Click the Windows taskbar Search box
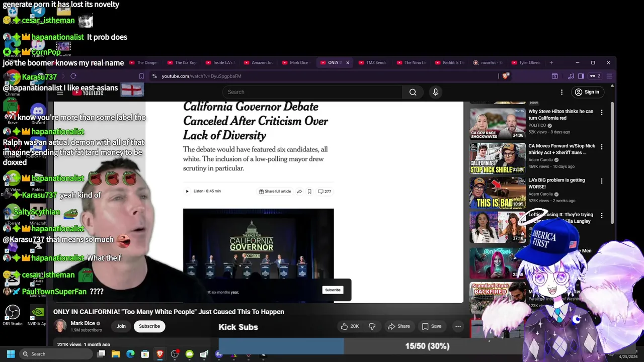The width and height of the screenshot is (644, 362). (55, 354)
